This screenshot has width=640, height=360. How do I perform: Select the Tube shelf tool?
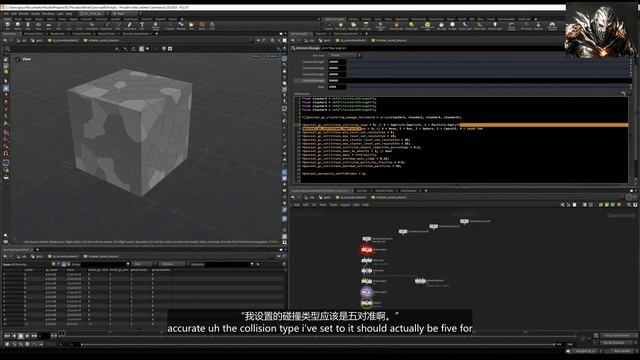click(28, 26)
